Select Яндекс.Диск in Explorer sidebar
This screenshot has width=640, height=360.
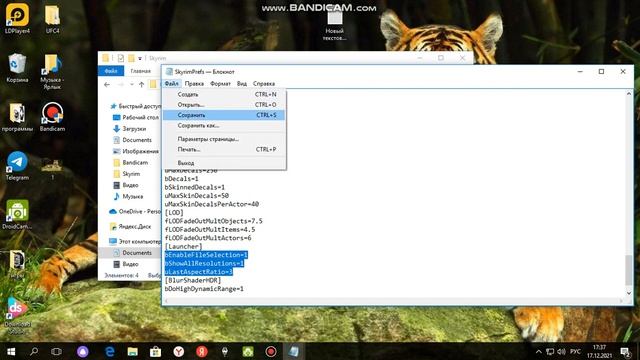pos(131,227)
